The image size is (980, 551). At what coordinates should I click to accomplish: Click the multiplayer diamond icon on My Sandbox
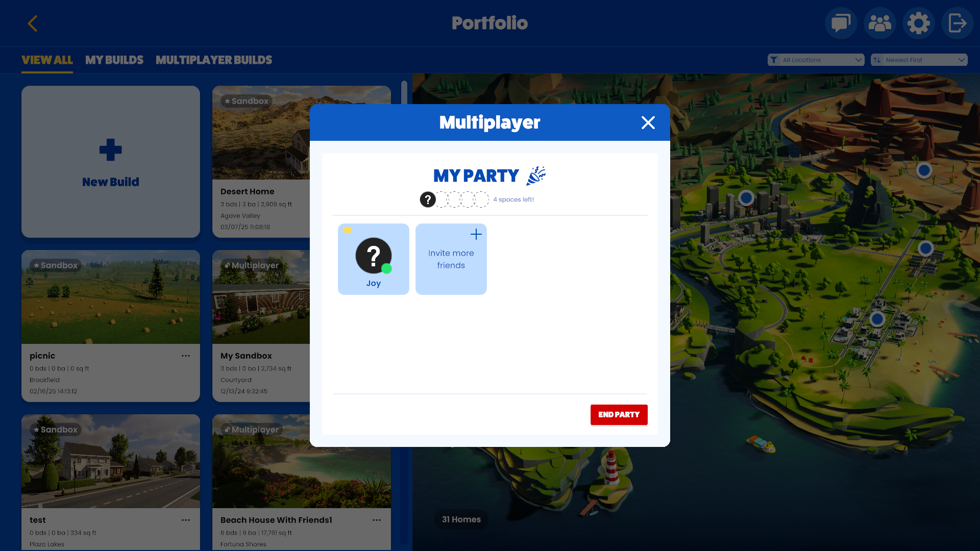[227, 265]
